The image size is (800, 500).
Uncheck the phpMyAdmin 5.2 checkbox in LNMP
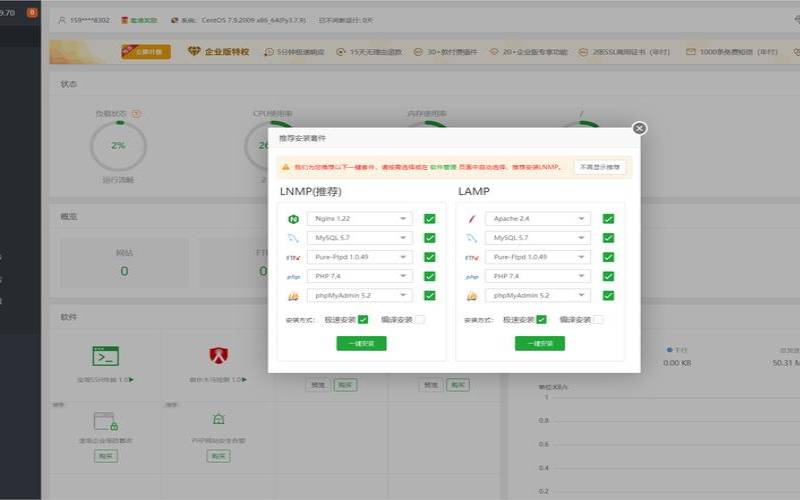click(430, 296)
